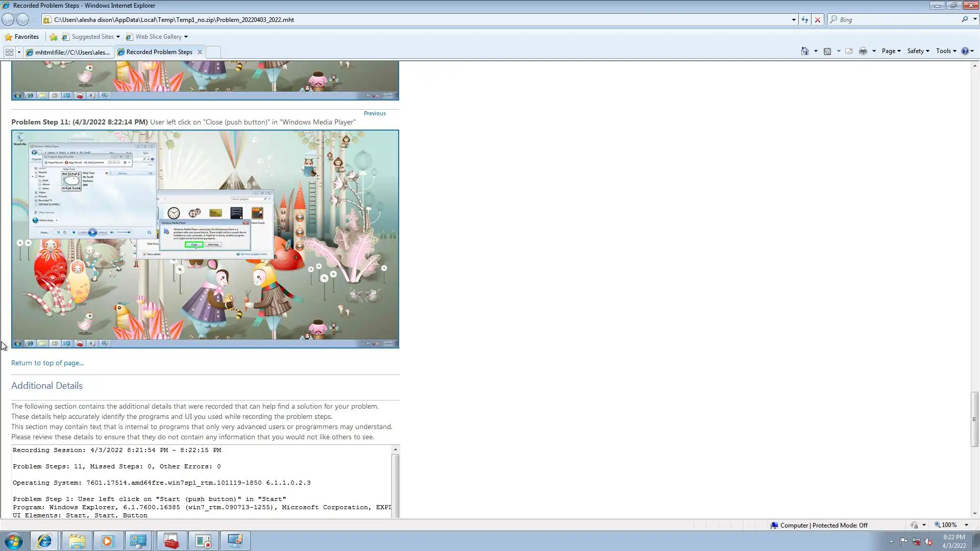Click the Read Mail envelope icon

pyautogui.click(x=849, y=51)
